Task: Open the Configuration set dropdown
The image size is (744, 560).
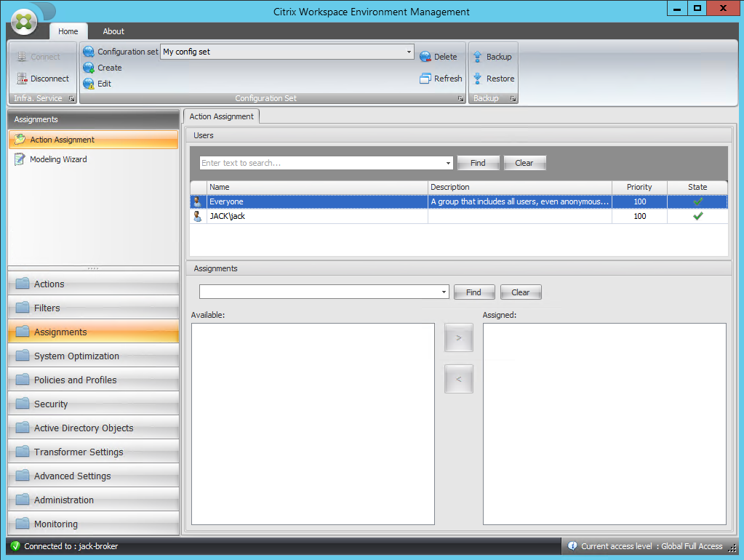Action: 410,51
